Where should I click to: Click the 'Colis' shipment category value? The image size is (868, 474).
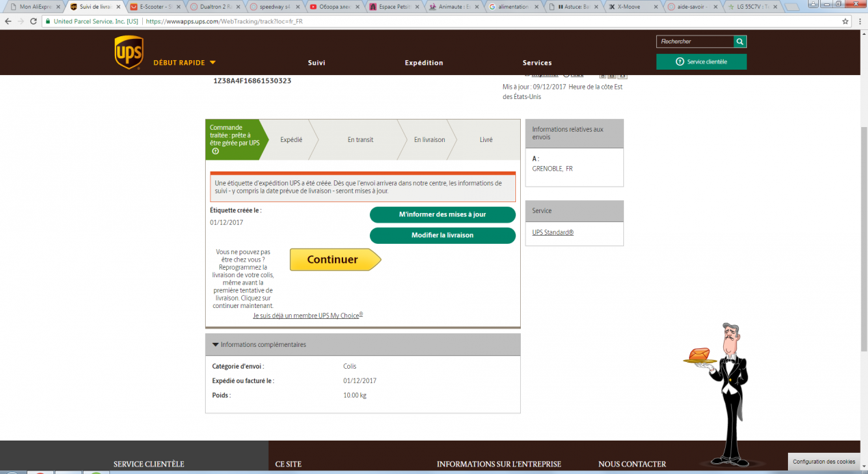(x=350, y=367)
